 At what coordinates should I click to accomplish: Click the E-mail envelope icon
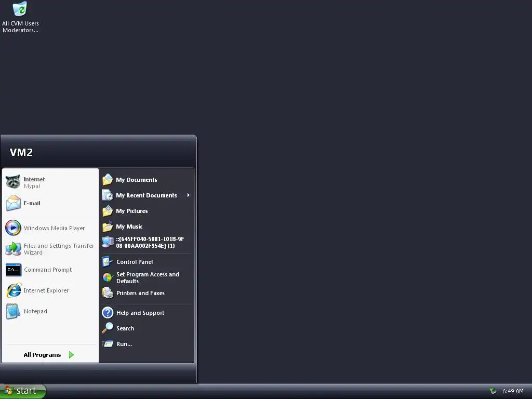13,203
